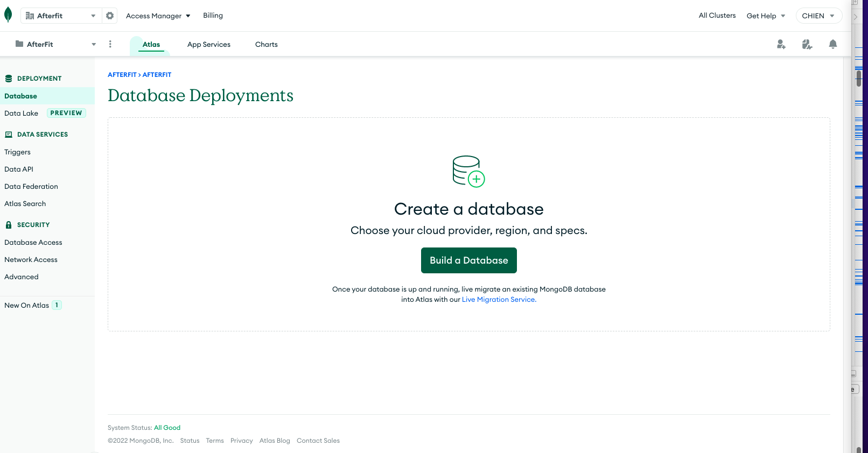The image size is (868, 453).
Task: Open Data Lake preview in sidebar
Action: click(x=22, y=114)
